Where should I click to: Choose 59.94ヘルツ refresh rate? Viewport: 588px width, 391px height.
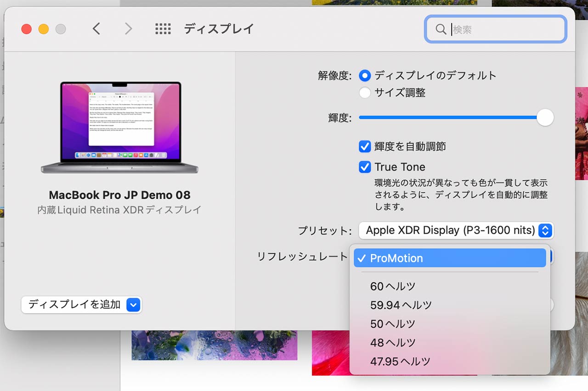pyautogui.click(x=450, y=305)
